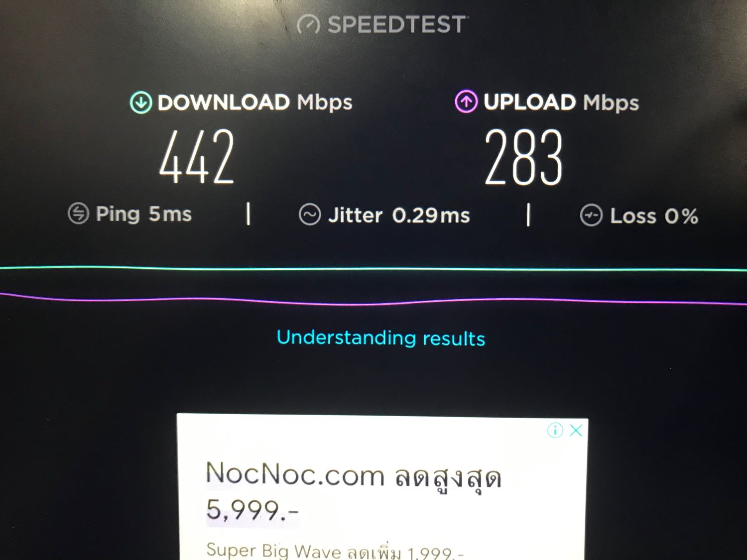The width and height of the screenshot is (747, 560).
Task: Open the Understanding results link
Action: [381, 338]
